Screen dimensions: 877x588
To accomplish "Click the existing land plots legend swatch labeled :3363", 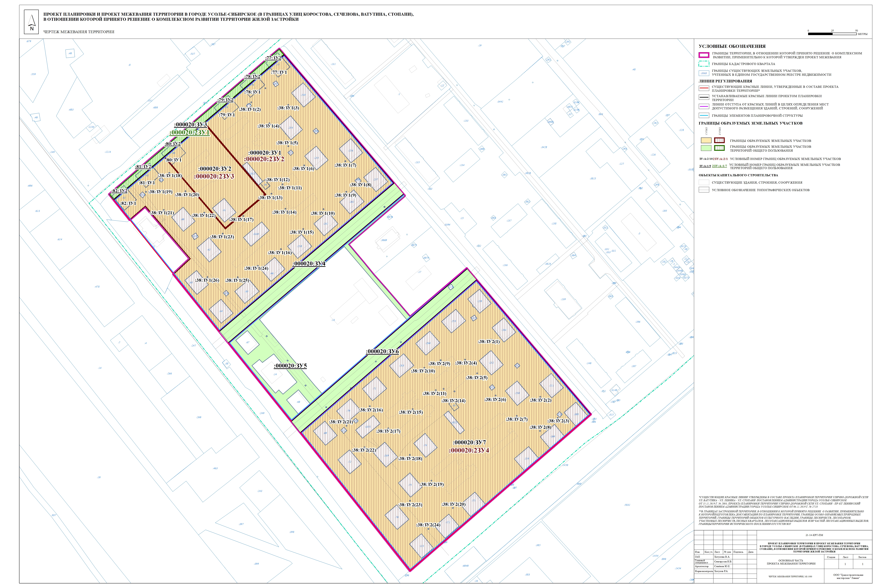I will pos(704,73).
